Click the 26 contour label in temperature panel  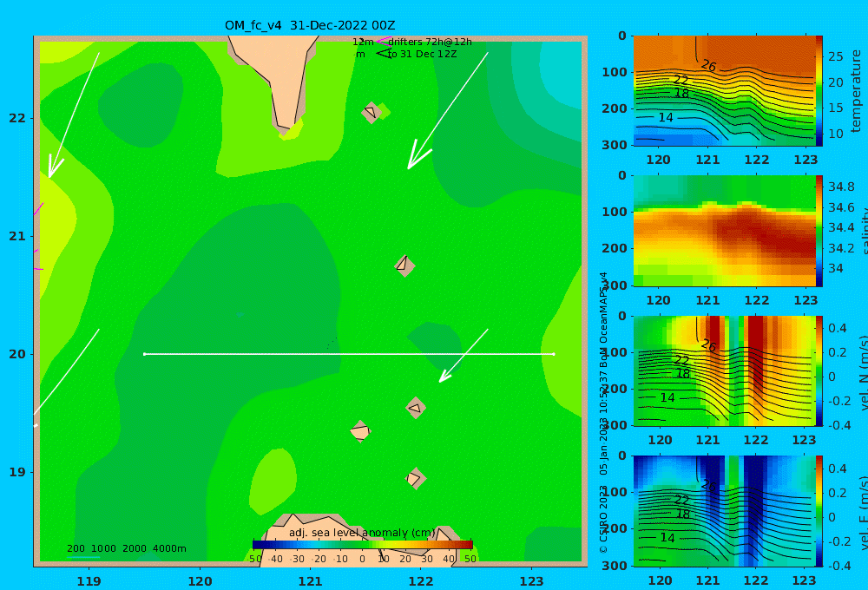(x=708, y=66)
